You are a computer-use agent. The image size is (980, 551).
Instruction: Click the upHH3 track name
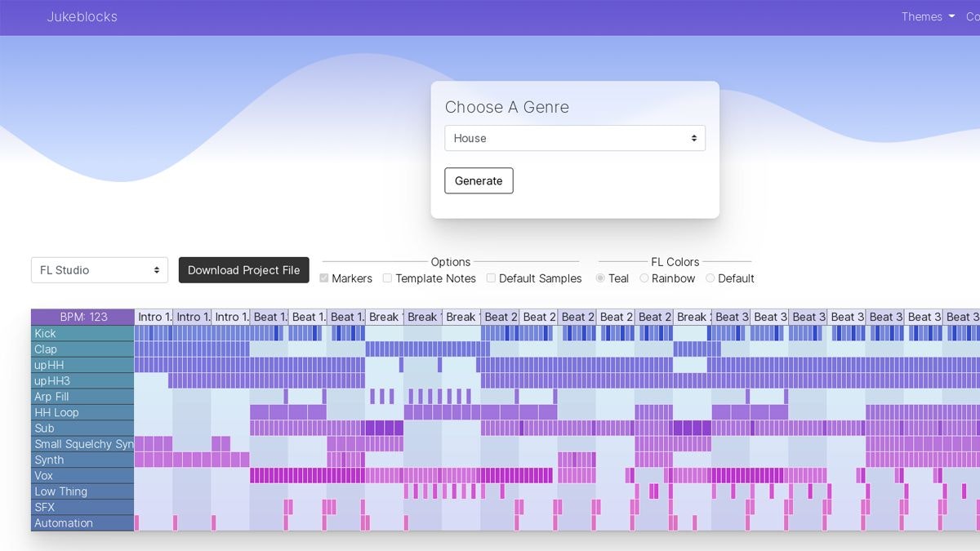pyautogui.click(x=82, y=381)
